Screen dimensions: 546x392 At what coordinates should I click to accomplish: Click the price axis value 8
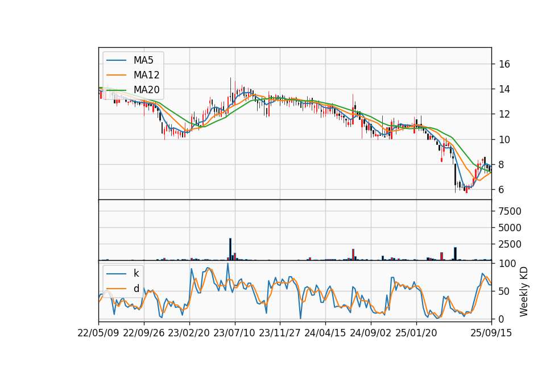(x=502, y=165)
